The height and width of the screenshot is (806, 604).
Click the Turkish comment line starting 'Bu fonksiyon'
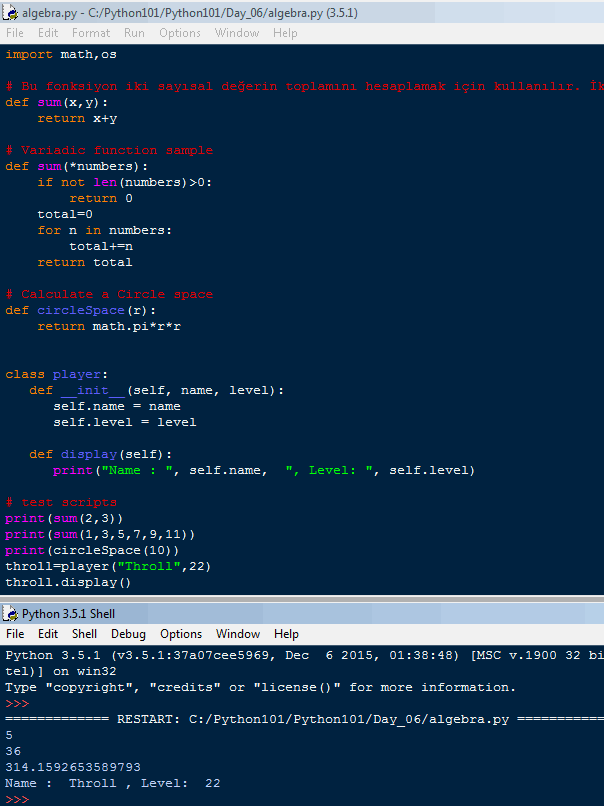click(x=304, y=86)
